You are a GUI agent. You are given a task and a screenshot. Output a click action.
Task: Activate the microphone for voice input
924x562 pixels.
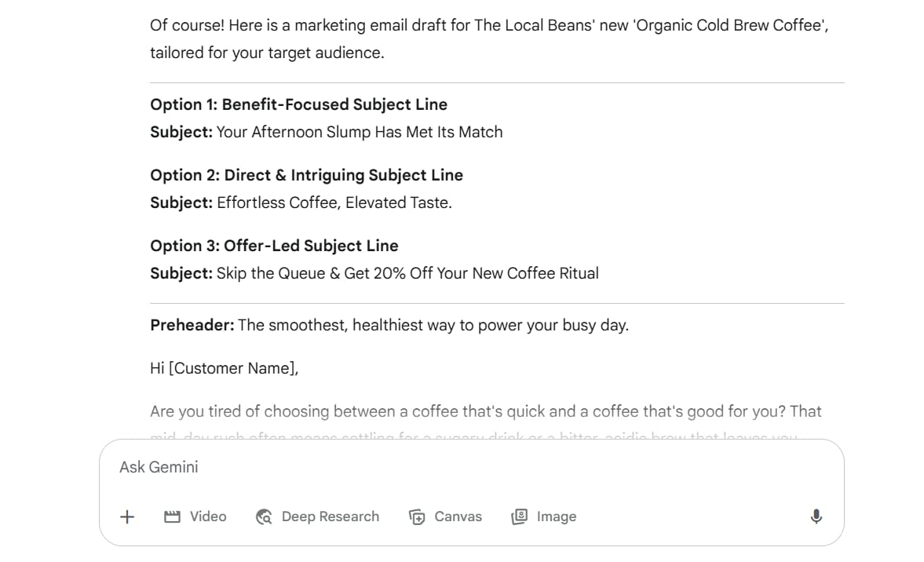(816, 516)
